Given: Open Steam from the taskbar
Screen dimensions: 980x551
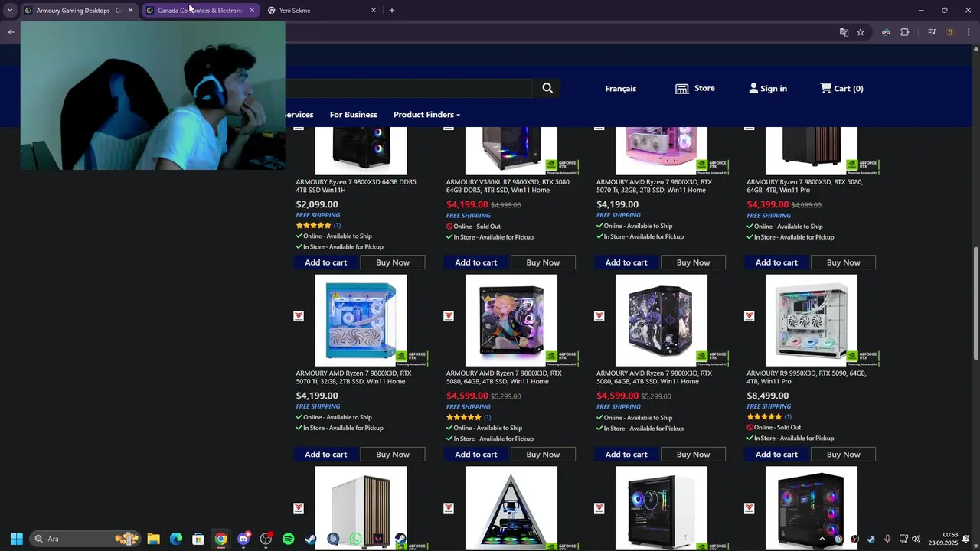Looking at the screenshot, I should [x=310, y=539].
